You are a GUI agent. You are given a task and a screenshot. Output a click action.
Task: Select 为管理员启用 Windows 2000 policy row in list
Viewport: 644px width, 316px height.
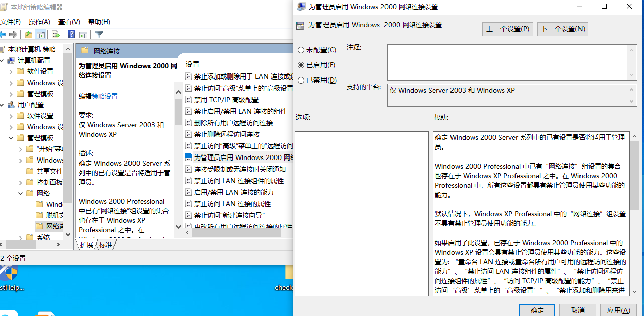239,157
